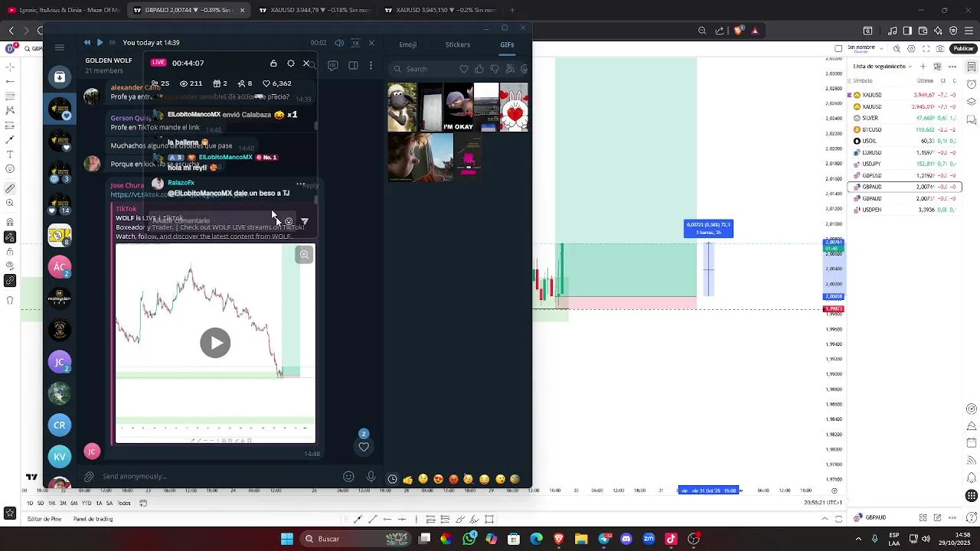Record voice message with microphone icon
This screenshot has width=980, height=551.
pos(371,477)
